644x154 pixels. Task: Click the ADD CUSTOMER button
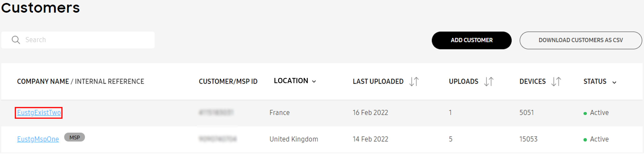471,40
